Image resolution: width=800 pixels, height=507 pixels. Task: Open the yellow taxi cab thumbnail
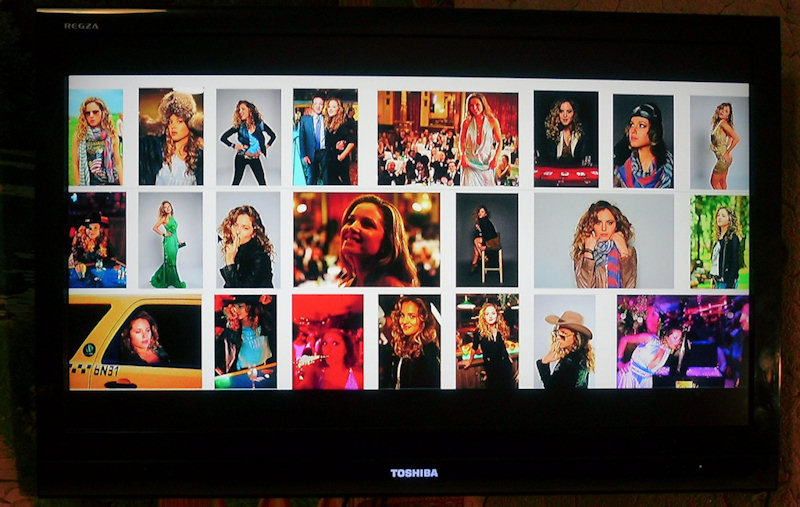click(x=135, y=342)
